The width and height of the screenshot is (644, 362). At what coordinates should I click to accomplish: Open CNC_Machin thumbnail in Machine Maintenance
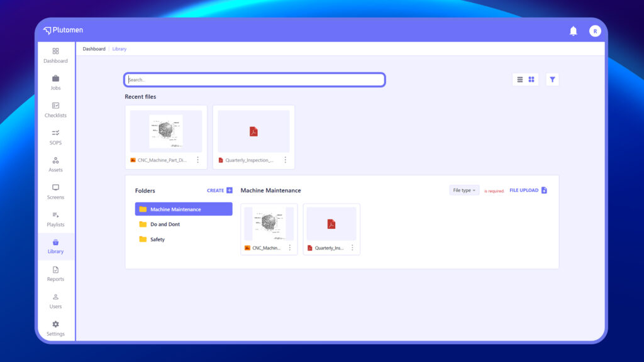click(269, 224)
